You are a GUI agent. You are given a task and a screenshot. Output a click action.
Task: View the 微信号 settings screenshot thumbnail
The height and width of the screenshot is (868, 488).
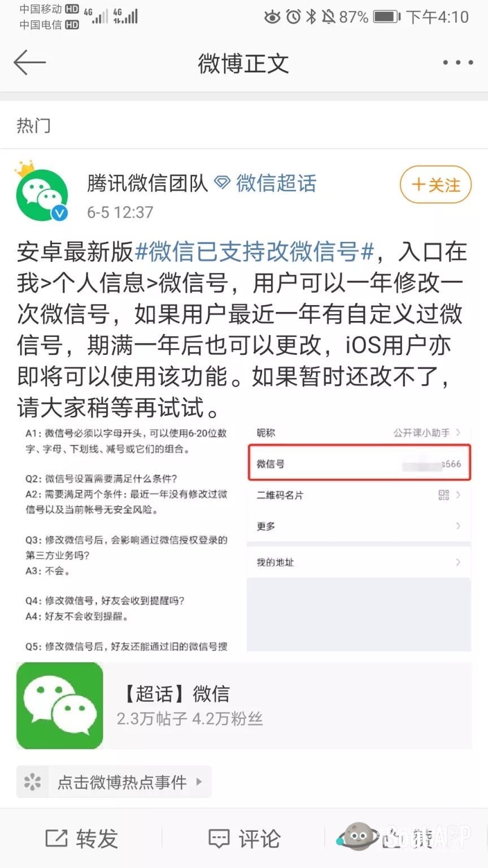pos(359,539)
